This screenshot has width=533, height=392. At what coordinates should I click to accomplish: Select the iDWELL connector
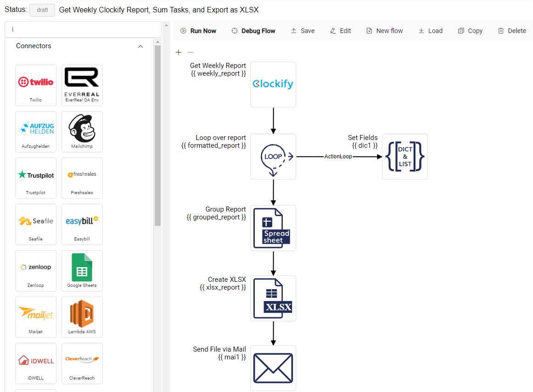tap(36, 364)
